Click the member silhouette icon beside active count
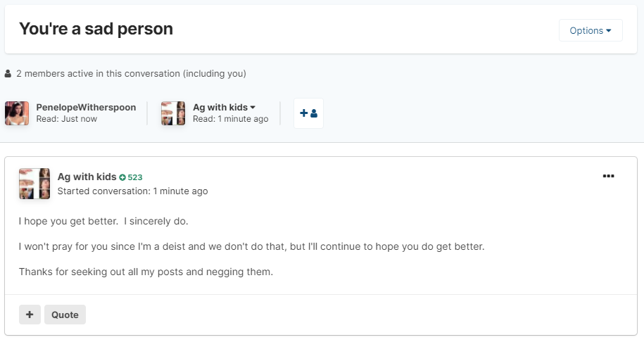The width and height of the screenshot is (644, 342). pos(8,74)
